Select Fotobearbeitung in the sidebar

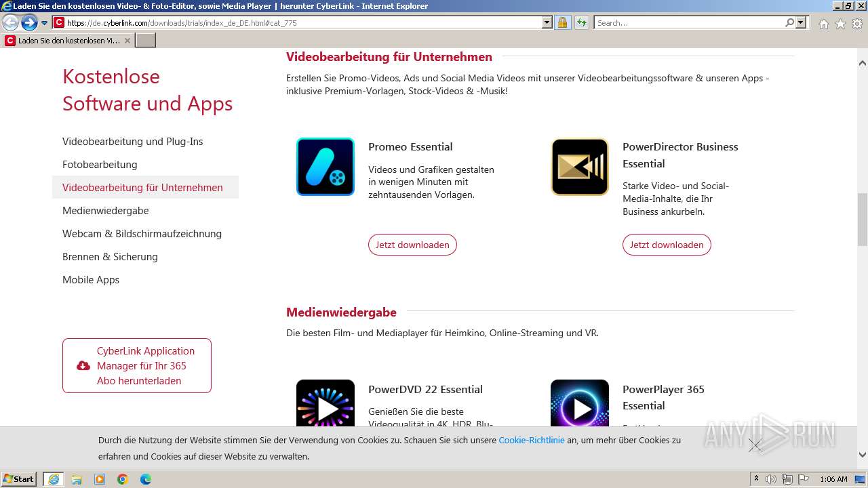pyautogui.click(x=100, y=165)
